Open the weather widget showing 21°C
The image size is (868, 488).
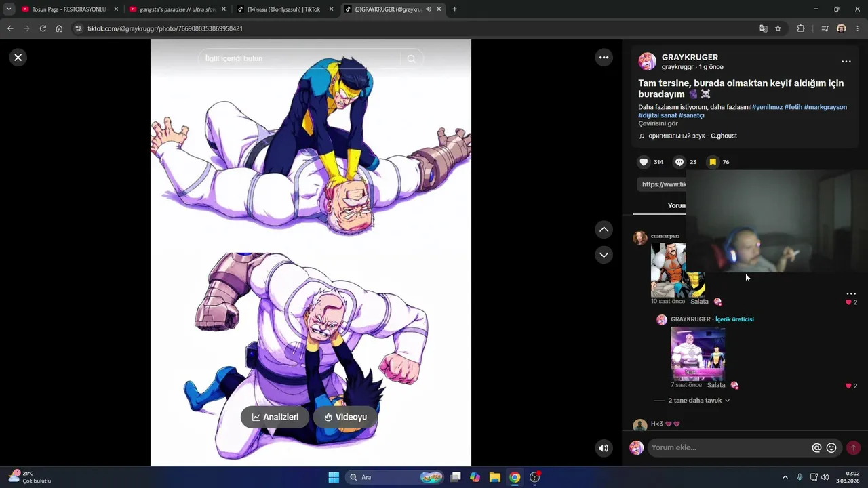30,477
